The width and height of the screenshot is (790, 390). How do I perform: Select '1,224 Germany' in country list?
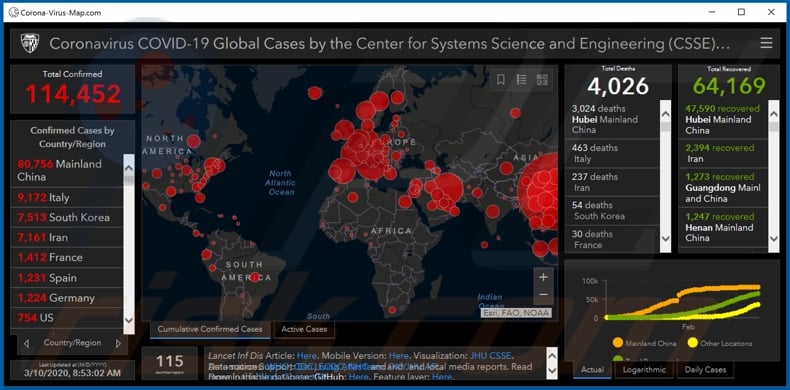(67, 298)
